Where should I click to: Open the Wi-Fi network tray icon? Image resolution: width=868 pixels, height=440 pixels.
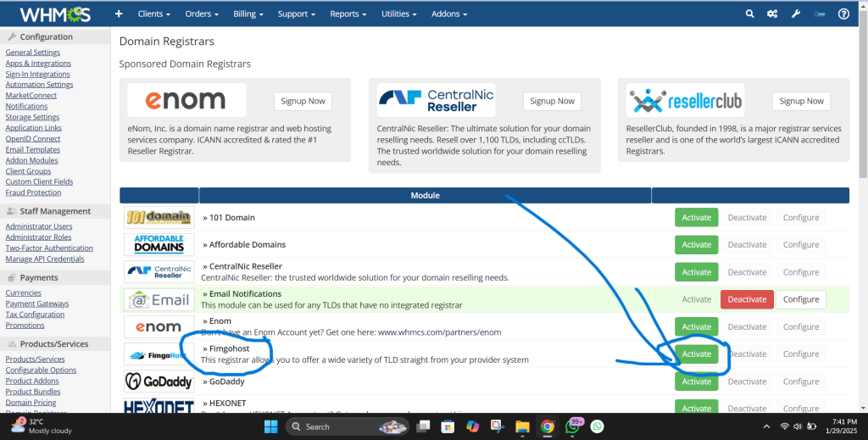(784, 426)
